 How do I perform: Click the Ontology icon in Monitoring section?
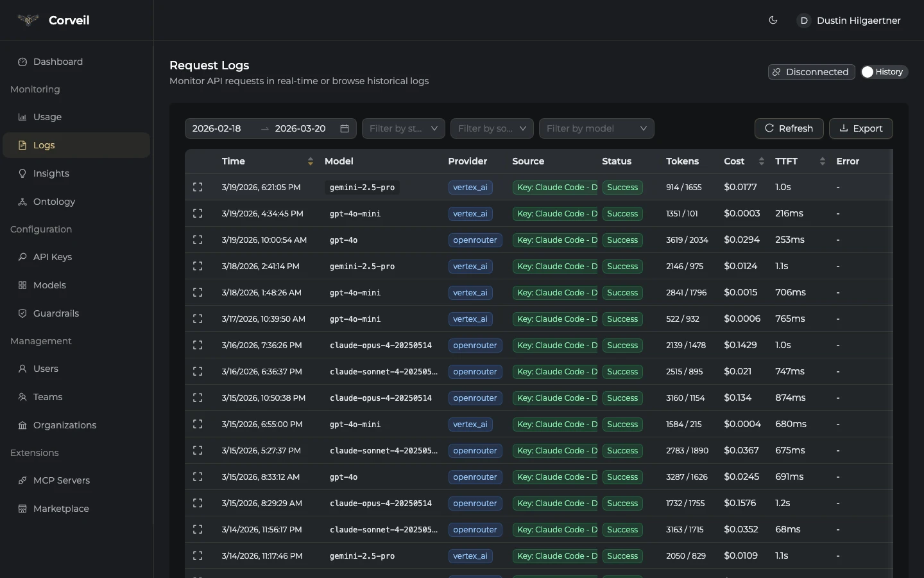coord(21,202)
